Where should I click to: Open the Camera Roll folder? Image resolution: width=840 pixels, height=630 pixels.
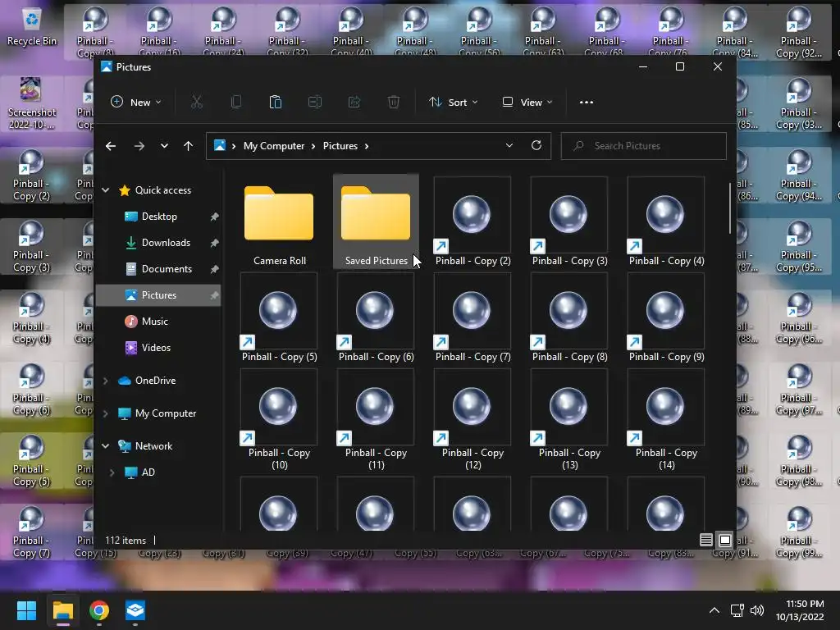tap(279, 221)
